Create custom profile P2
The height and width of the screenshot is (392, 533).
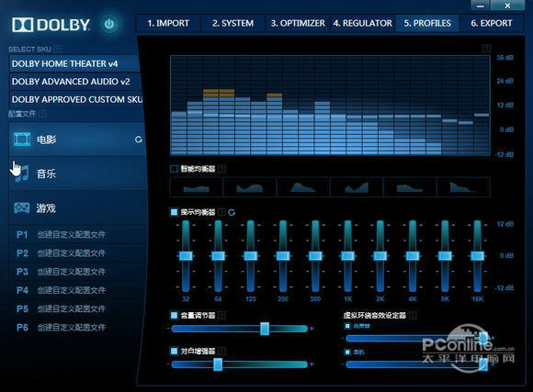click(x=78, y=253)
